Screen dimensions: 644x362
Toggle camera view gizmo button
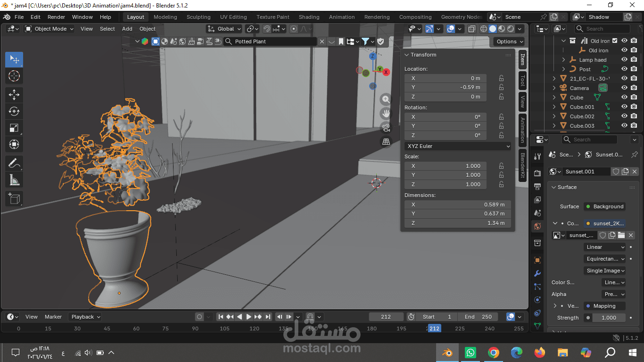pos(386,127)
